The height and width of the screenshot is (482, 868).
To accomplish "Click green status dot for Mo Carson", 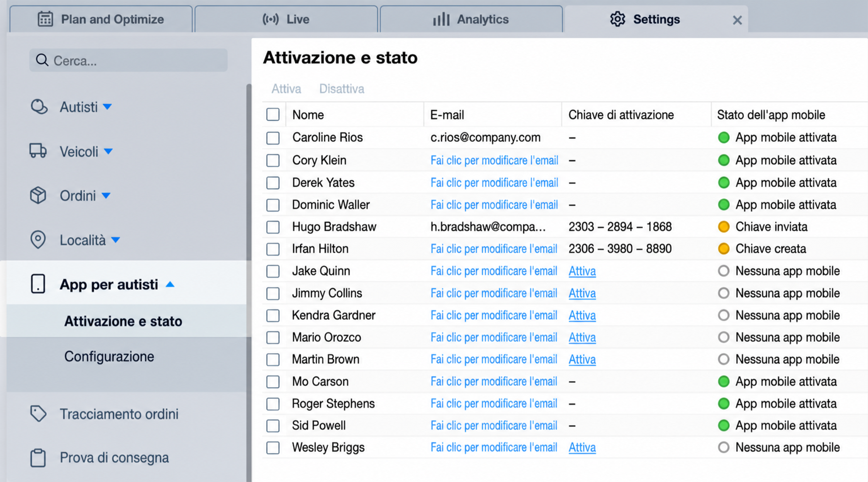I will pyautogui.click(x=723, y=381).
